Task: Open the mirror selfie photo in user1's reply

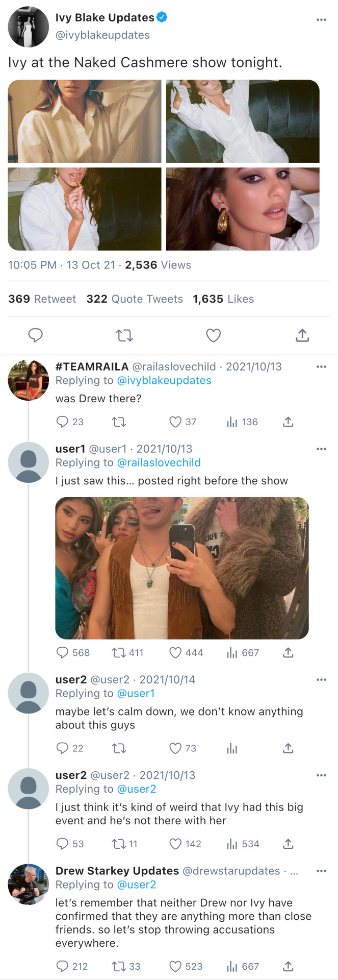Action: point(182,568)
